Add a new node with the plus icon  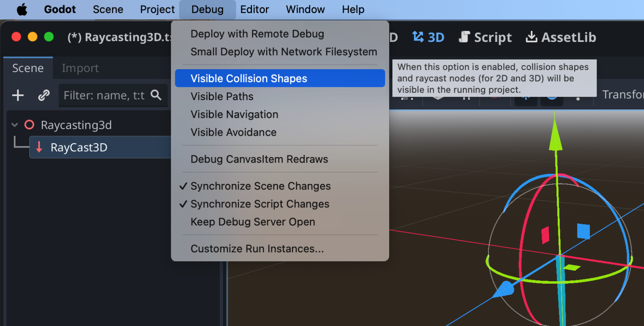pyautogui.click(x=18, y=95)
